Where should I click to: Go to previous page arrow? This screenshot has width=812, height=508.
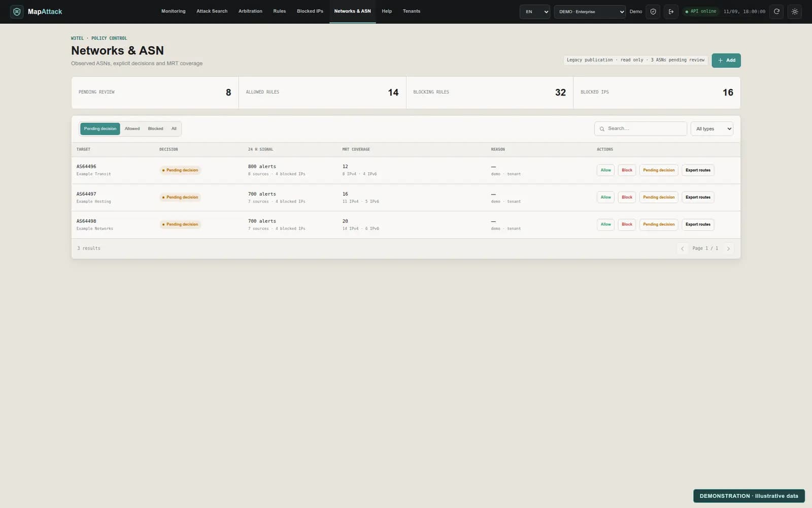click(x=682, y=248)
